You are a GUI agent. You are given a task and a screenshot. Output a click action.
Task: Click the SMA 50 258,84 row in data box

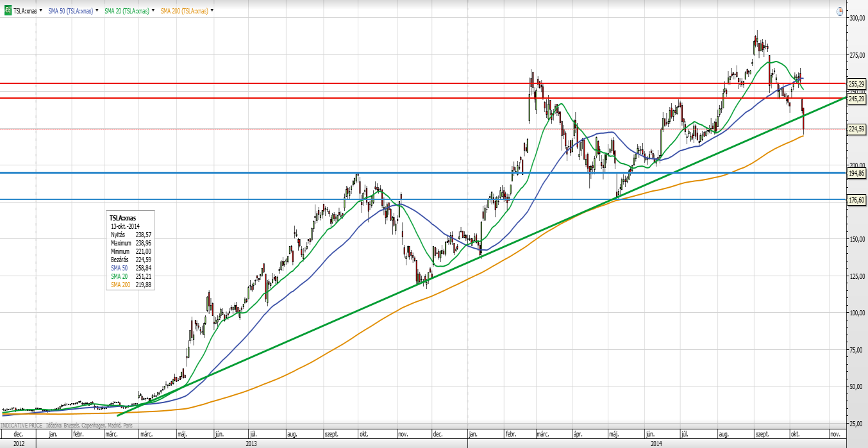click(x=130, y=268)
